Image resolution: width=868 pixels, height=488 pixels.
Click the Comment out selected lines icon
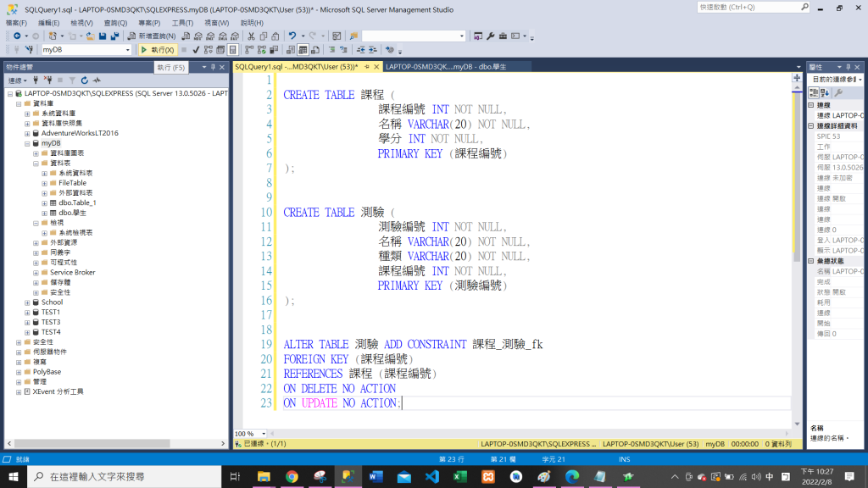click(331, 50)
